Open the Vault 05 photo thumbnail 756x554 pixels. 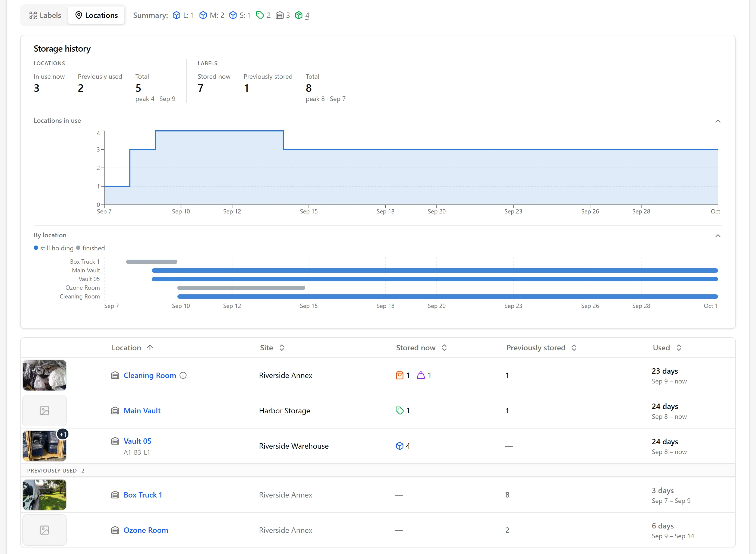[x=45, y=446]
